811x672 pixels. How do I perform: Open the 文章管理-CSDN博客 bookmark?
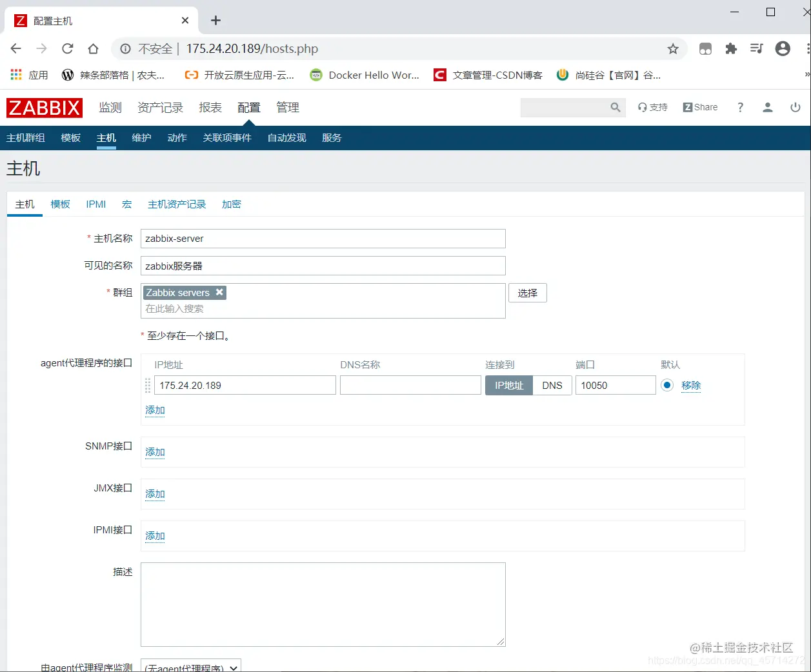pos(488,75)
